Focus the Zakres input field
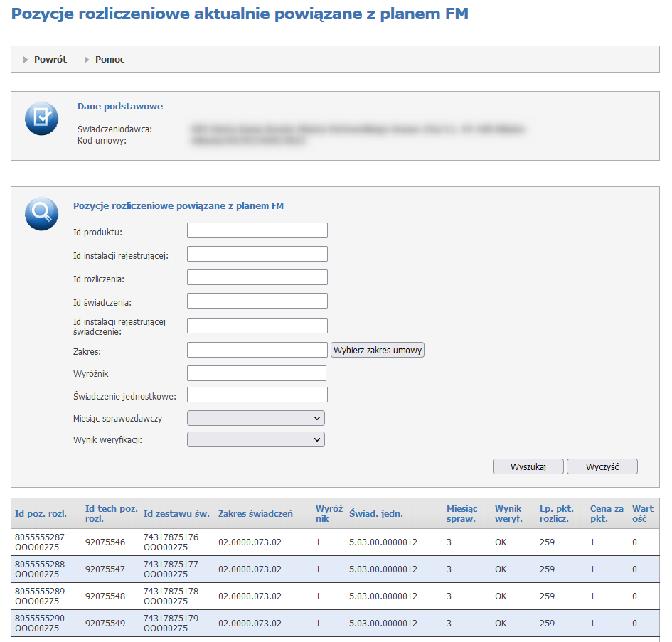The image size is (672, 642). [257, 350]
